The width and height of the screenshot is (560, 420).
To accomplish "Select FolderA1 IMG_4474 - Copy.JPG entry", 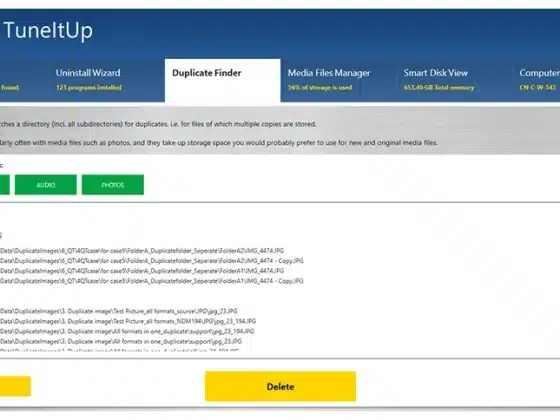I will point(152,281).
